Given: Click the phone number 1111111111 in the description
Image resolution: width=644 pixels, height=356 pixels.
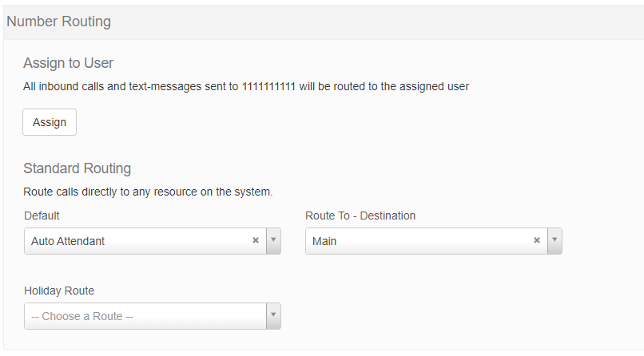Looking at the screenshot, I should click(x=268, y=86).
